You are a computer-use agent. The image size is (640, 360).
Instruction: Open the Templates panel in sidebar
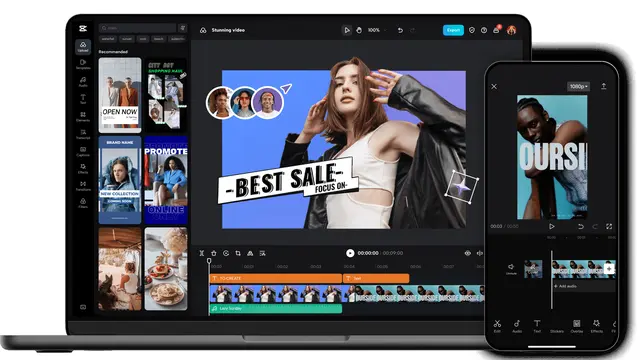(83, 64)
